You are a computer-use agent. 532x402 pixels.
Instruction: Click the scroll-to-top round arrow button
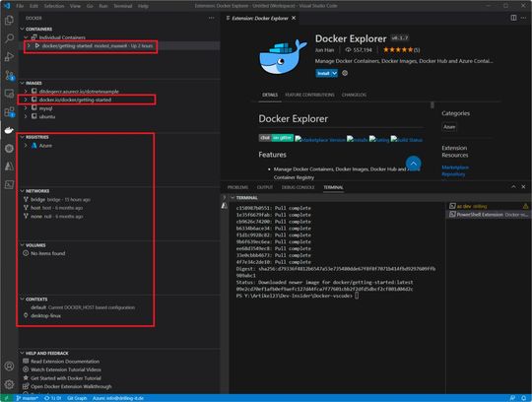[413, 164]
